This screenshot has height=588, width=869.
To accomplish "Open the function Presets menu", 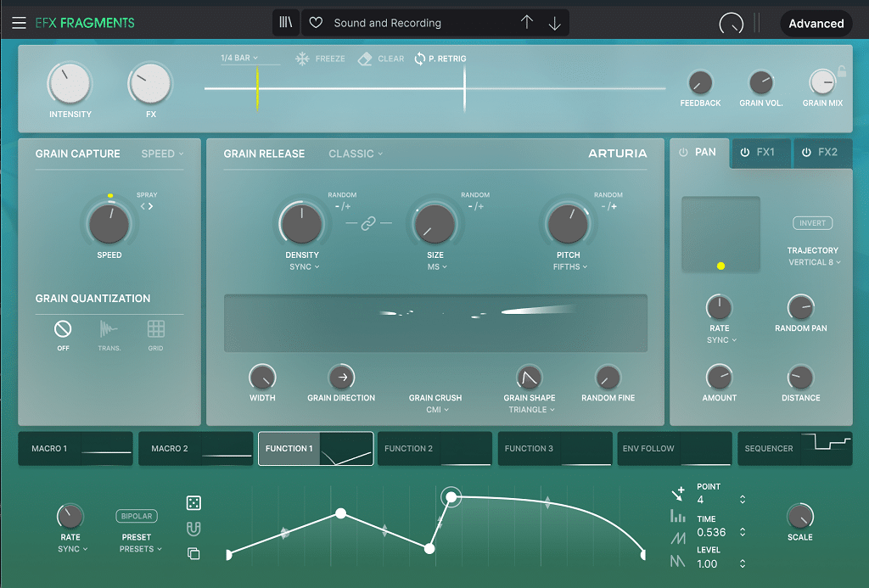I will [x=141, y=549].
